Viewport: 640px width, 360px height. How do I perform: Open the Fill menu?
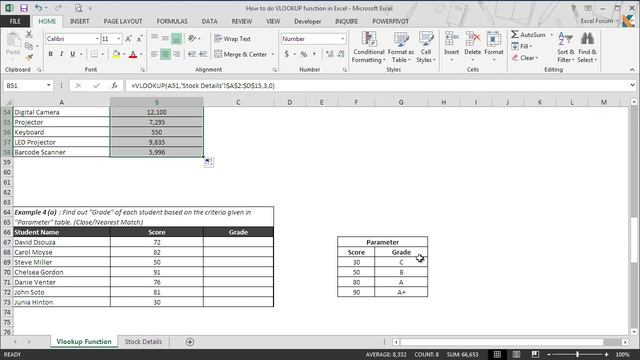click(x=522, y=46)
